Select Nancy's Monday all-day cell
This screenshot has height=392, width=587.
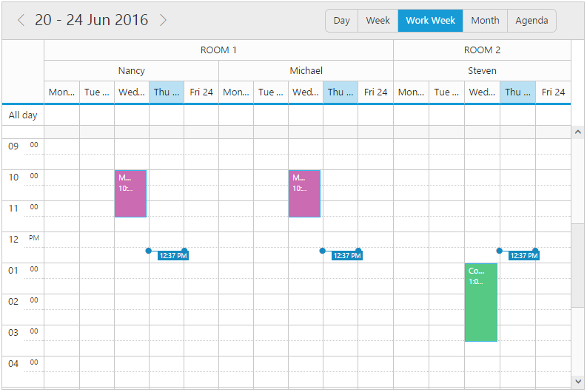(61, 115)
